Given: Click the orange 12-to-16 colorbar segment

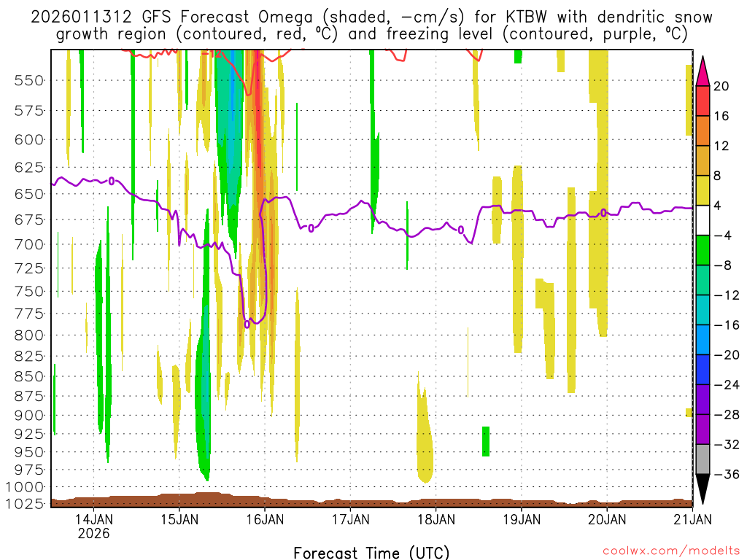Looking at the screenshot, I should tap(703, 131).
